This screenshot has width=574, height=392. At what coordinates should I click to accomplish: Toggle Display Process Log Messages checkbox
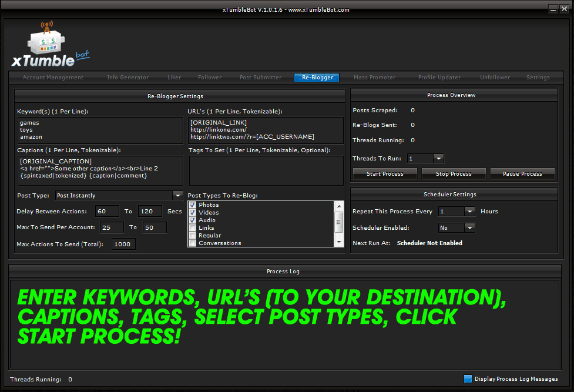click(x=468, y=379)
